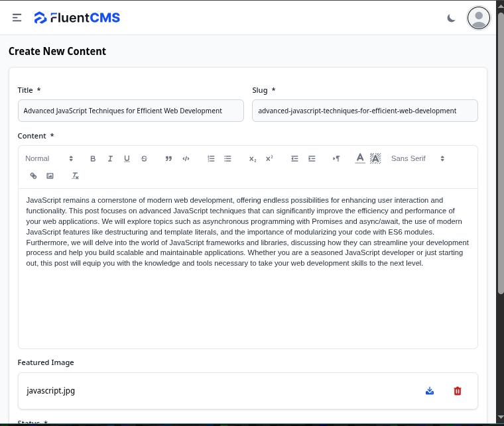The image size is (504, 426).
Task: Toggle strikethrough formatting
Action: point(144,158)
